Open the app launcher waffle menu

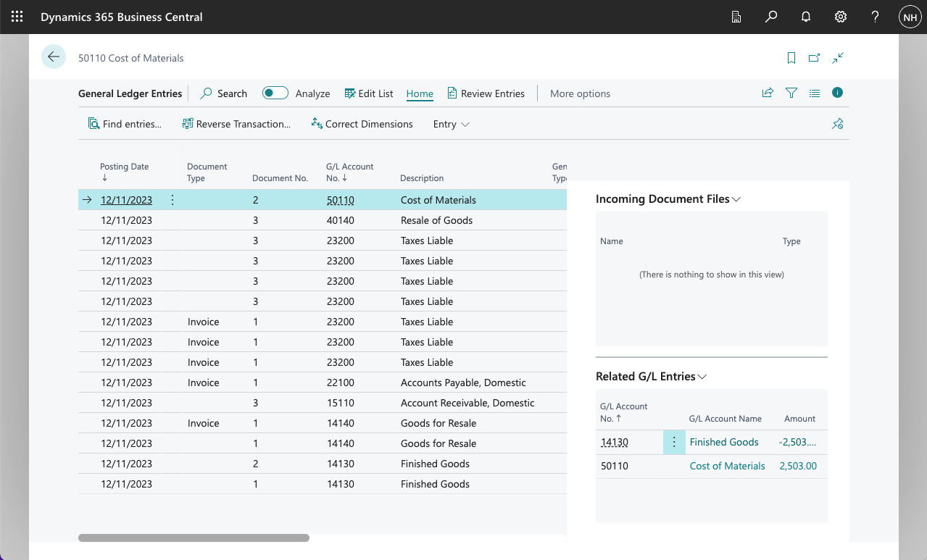click(17, 17)
